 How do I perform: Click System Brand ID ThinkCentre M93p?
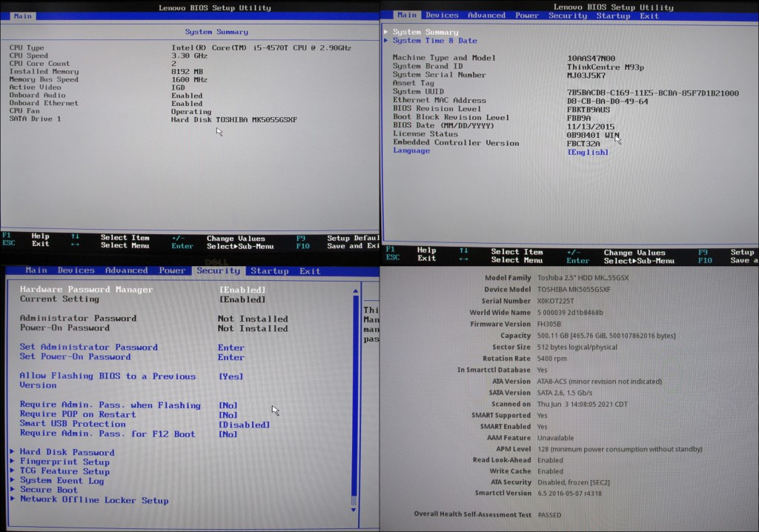click(605, 67)
